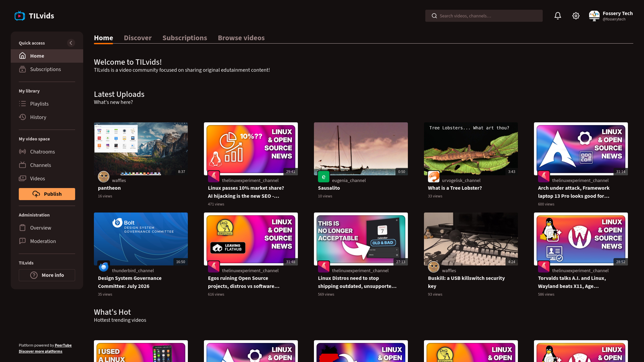Viewport: 644px width, 362px height.
Task: Click thunderbird_channel avatar icon
Action: pyautogui.click(x=104, y=267)
